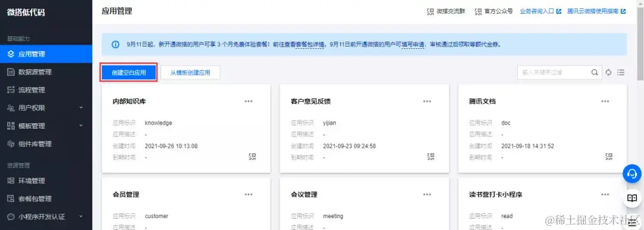Click the 小程序开发认证 chat icon
Image resolution: width=644 pixels, height=230 pixels.
[11, 217]
